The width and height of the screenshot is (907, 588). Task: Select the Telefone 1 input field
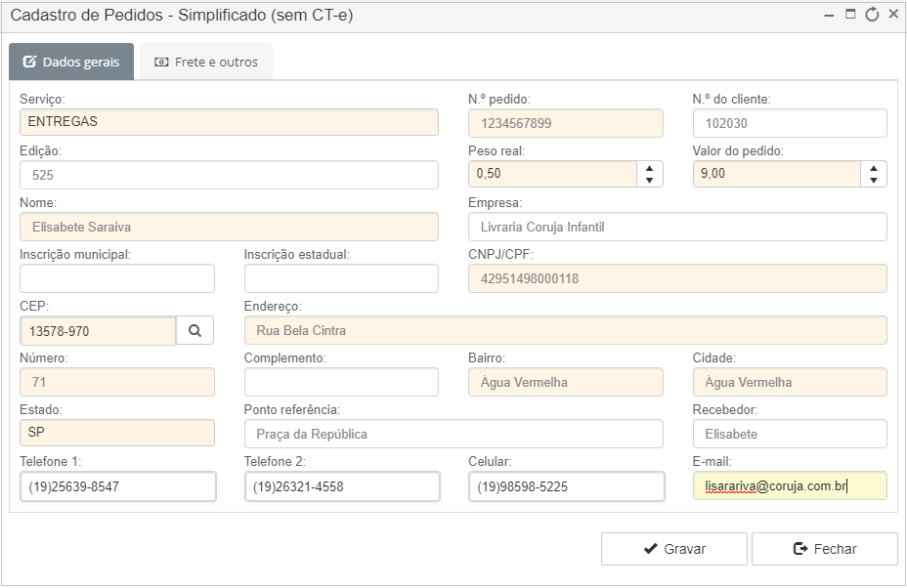coord(118,486)
